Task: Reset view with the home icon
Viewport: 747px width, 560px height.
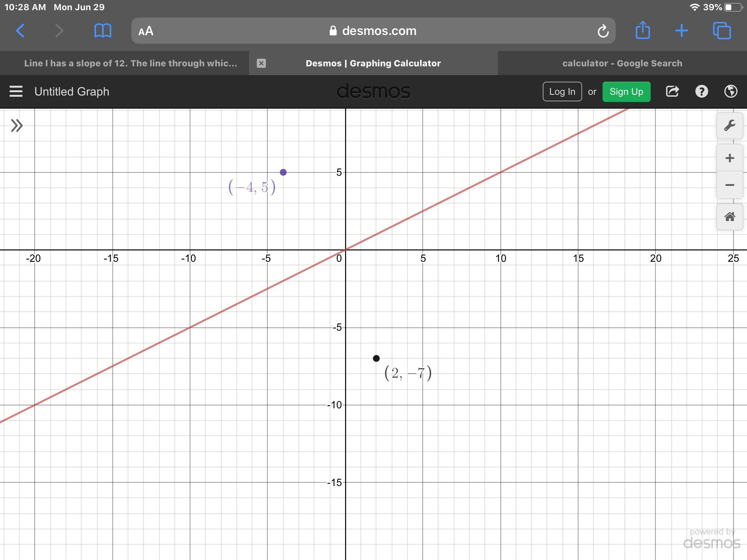Action: point(729,217)
